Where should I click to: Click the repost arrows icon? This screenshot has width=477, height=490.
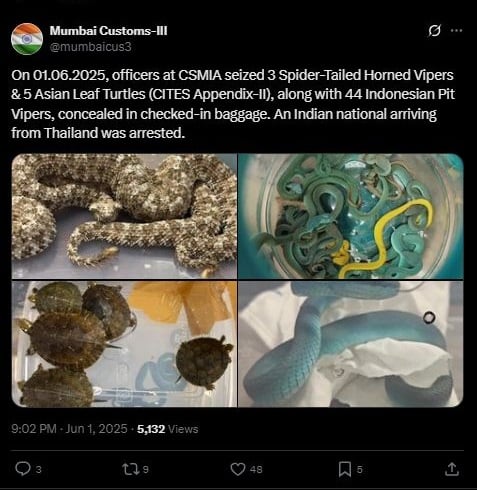coord(130,469)
